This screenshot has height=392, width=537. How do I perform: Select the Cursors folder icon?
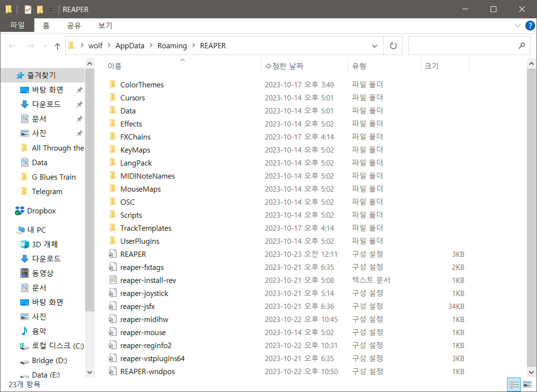click(113, 98)
